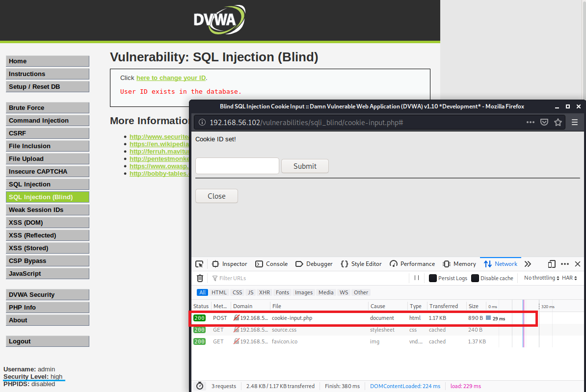This screenshot has height=392, width=586.
Task: Click the Submit button
Action: click(x=305, y=166)
